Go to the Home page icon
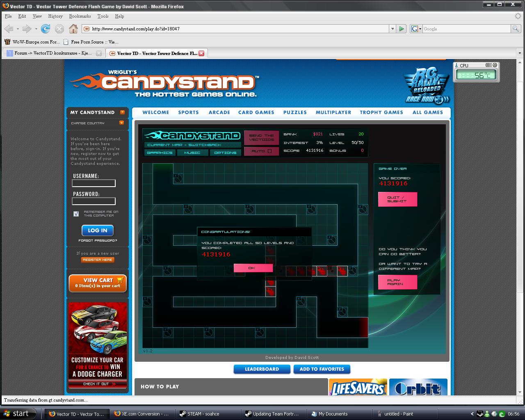The image size is (525, 420). pos(73,29)
